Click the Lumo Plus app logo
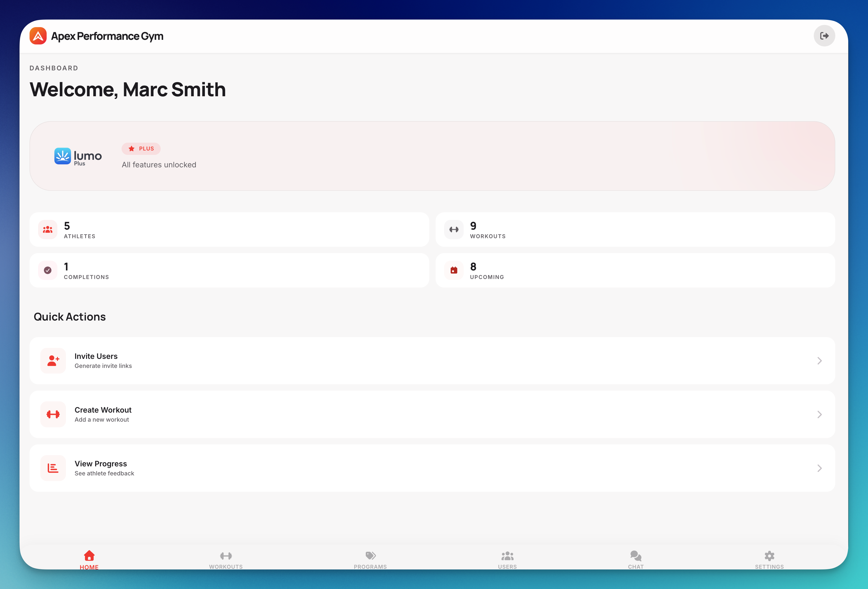 [x=63, y=156]
